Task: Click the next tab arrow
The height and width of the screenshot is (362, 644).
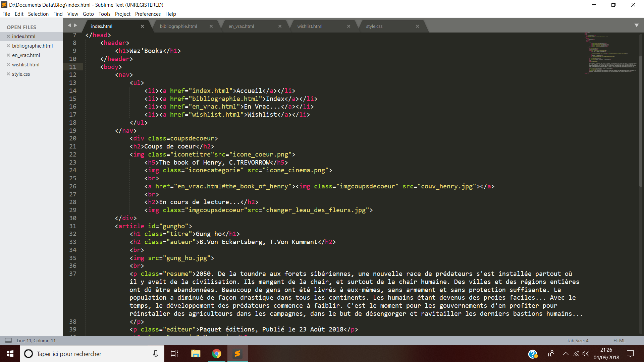Action: tap(75, 25)
